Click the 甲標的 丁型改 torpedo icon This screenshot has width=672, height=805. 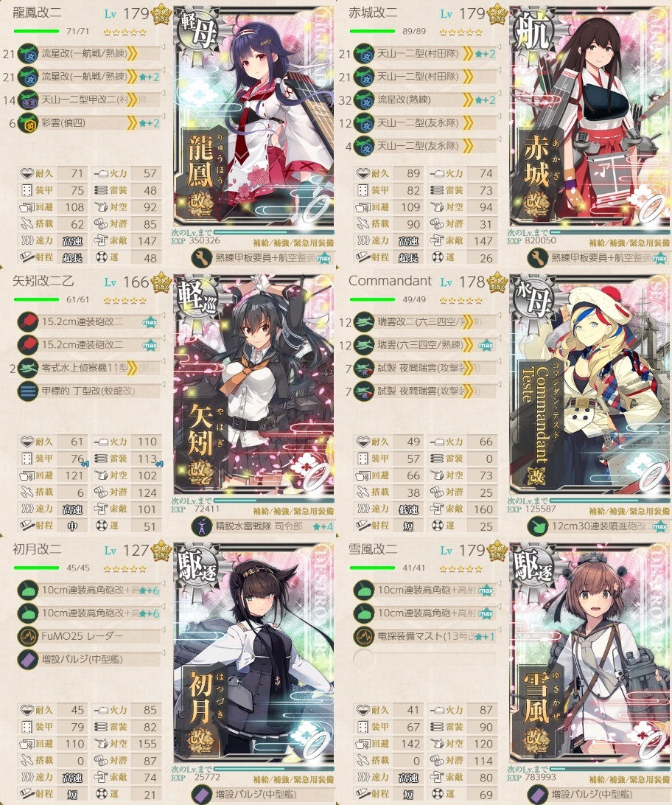(28, 391)
